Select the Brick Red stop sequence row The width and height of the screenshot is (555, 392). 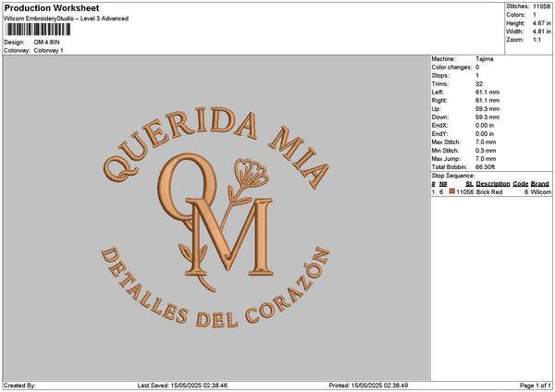point(491,191)
